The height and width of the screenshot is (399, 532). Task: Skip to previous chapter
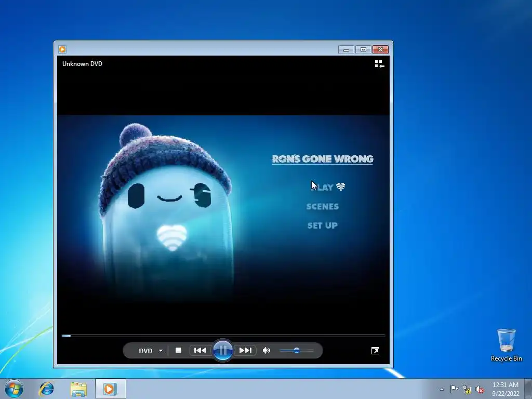point(200,351)
